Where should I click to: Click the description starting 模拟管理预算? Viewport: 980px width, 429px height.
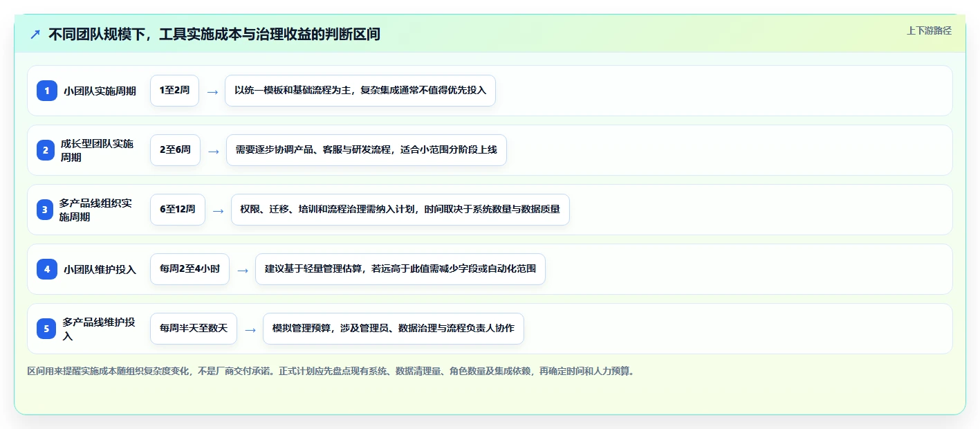[x=394, y=329]
